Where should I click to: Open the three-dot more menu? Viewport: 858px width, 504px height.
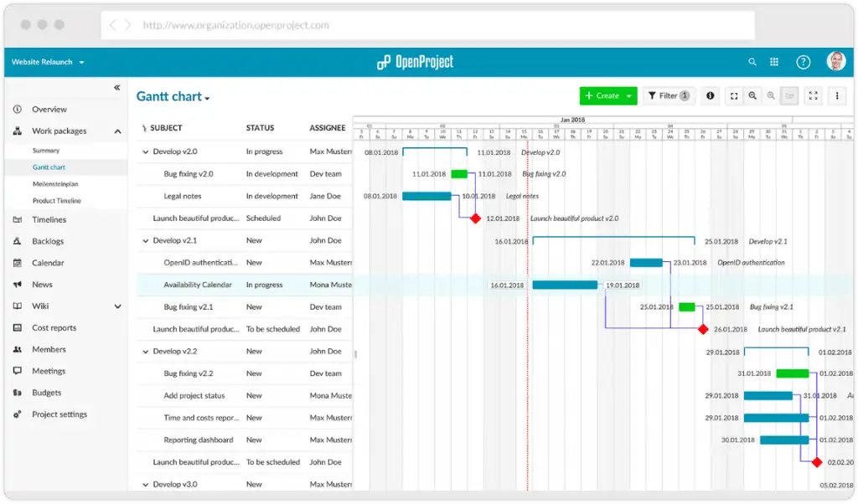(x=837, y=95)
